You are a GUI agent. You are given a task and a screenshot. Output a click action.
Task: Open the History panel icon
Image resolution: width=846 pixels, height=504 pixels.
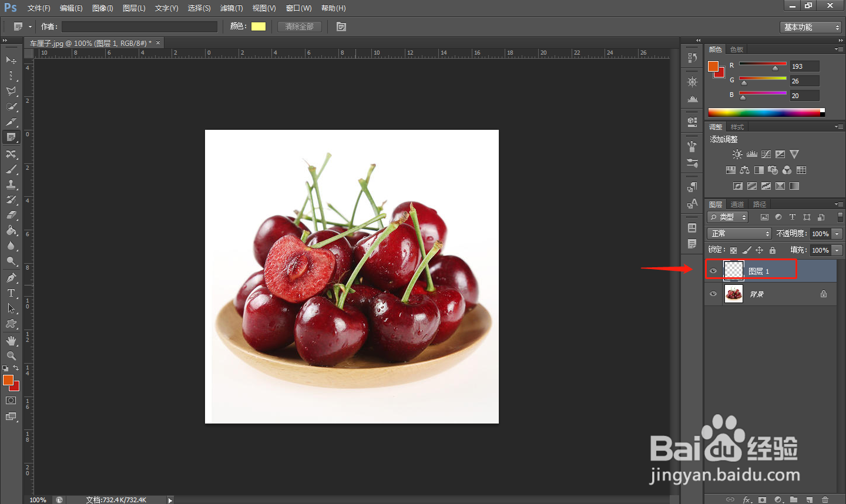click(x=692, y=58)
